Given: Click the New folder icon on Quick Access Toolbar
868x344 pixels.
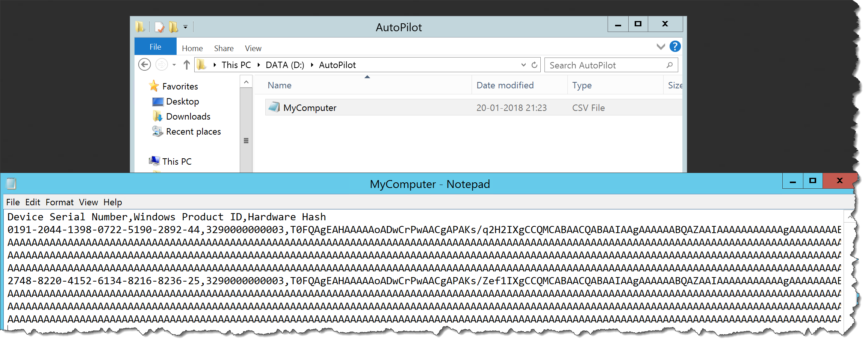Looking at the screenshot, I should point(173,27).
